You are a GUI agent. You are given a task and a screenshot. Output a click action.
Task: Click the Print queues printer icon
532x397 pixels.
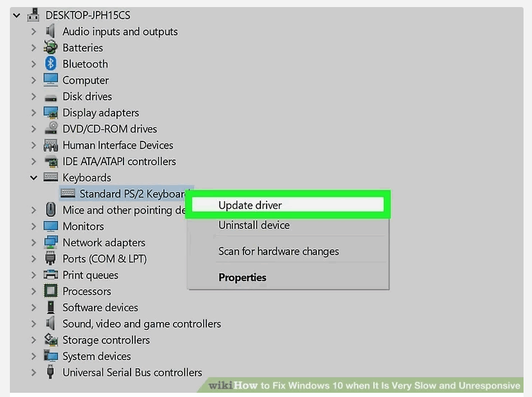pyautogui.click(x=51, y=275)
